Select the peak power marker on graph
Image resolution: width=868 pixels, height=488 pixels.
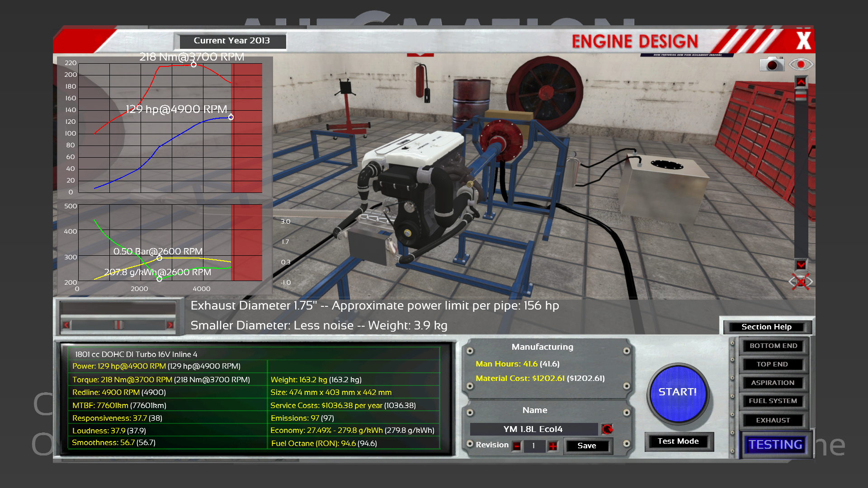click(231, 117)
